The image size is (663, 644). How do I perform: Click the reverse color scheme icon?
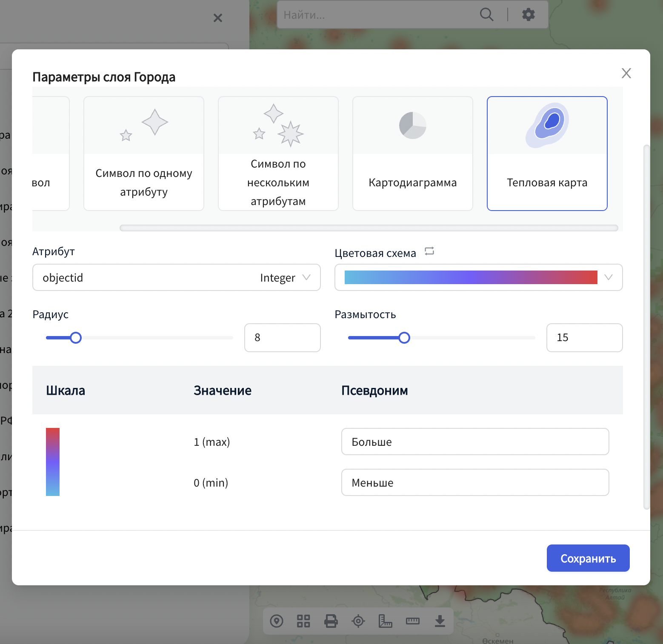(429, 251)
